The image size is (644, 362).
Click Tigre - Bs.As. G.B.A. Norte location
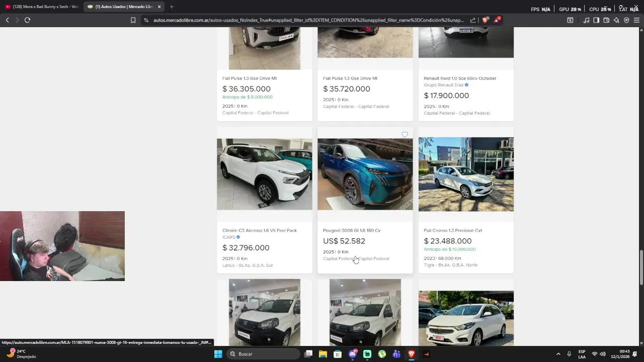451,265
